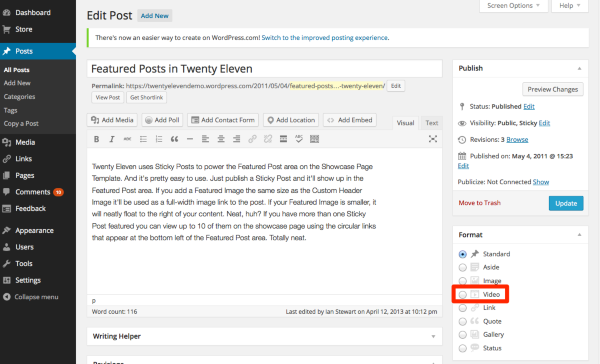Go to All Posts submenu
The height and width of the screenshot is (364, 600).
coord(16,70)
